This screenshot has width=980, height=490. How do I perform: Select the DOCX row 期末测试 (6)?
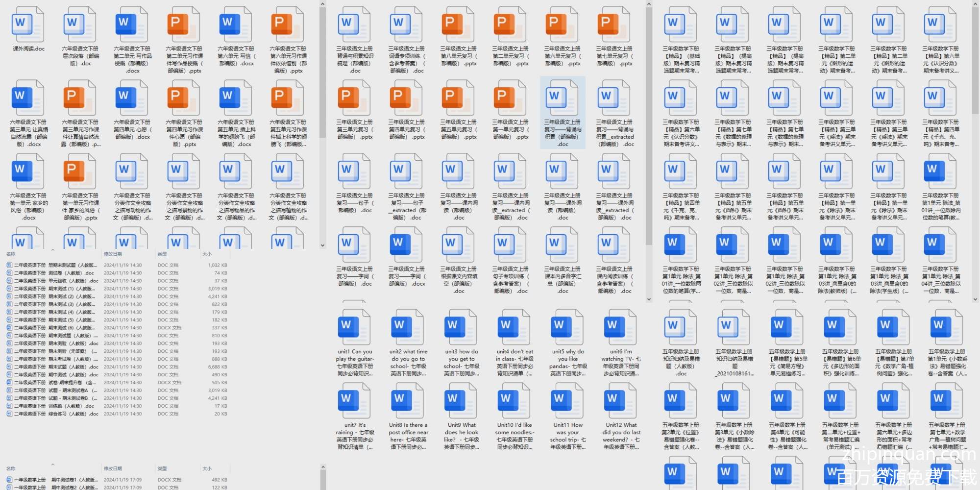(117, 328)
